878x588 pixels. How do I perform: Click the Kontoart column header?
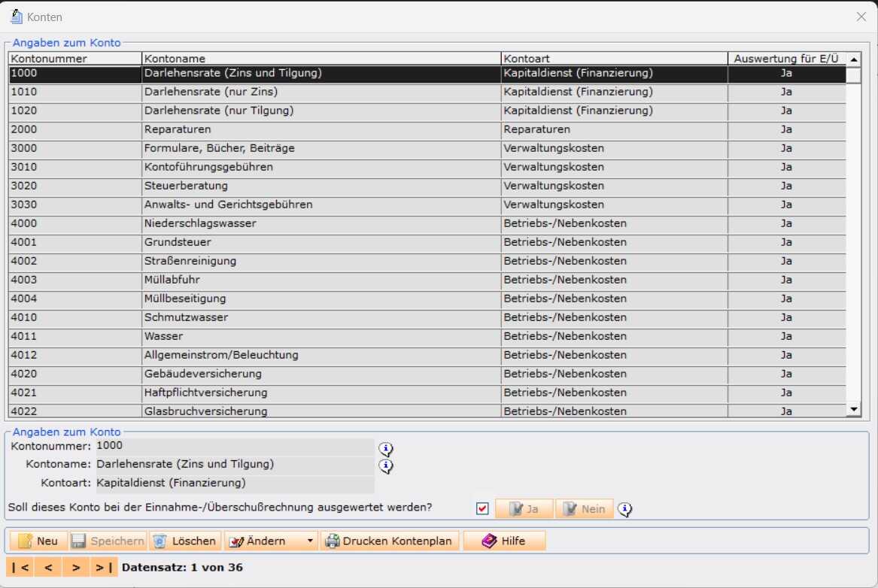click(614, 59)
